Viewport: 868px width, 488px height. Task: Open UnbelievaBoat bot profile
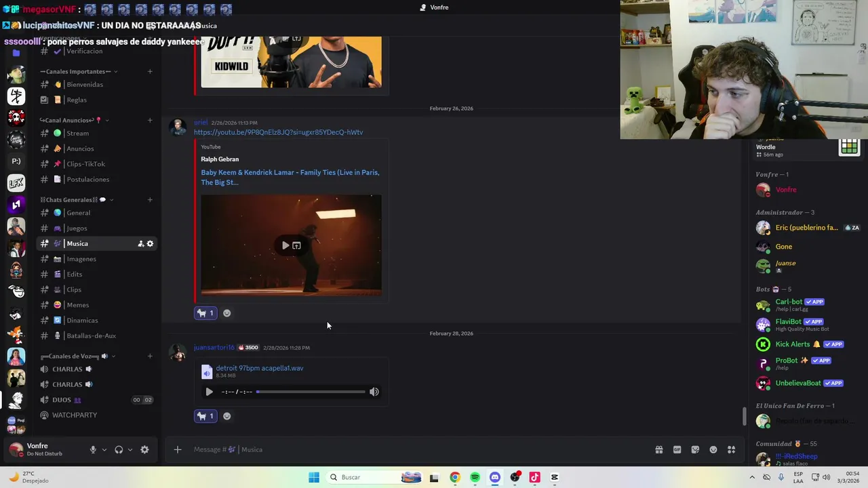(807, 383)
